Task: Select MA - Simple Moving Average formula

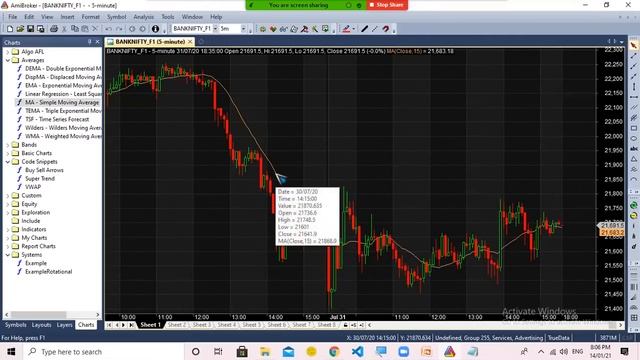Action: (x=62, y=102)
